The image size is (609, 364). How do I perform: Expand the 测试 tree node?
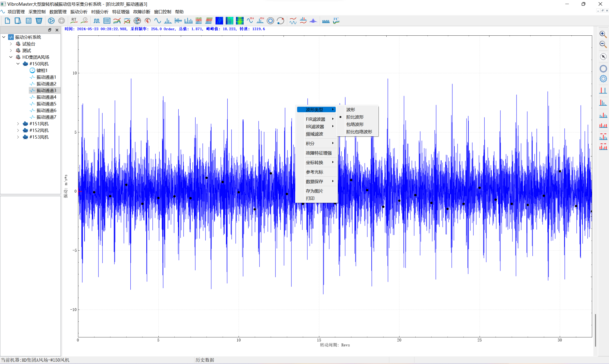tap(11, 51)
